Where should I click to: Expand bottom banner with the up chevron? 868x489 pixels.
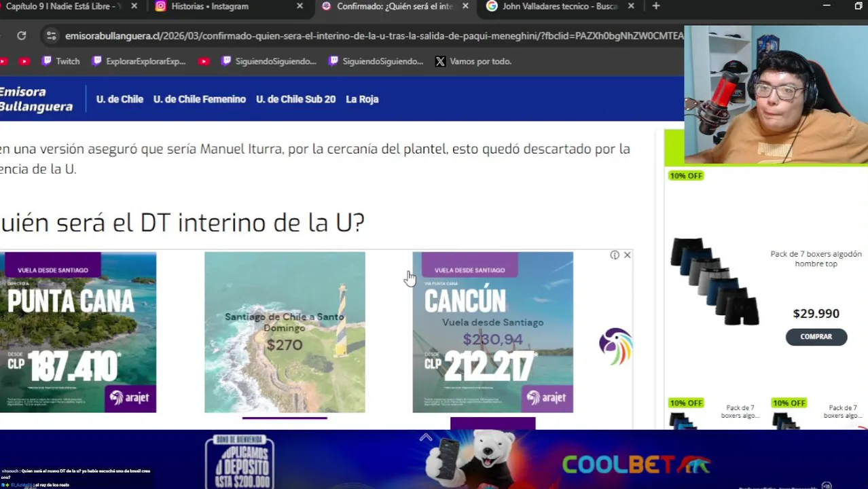(425, 437)
